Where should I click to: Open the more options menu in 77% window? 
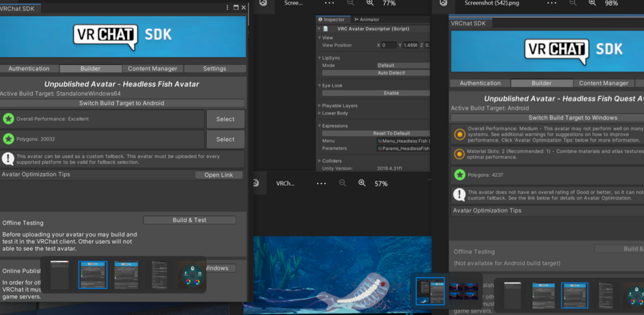pos(329,3)
